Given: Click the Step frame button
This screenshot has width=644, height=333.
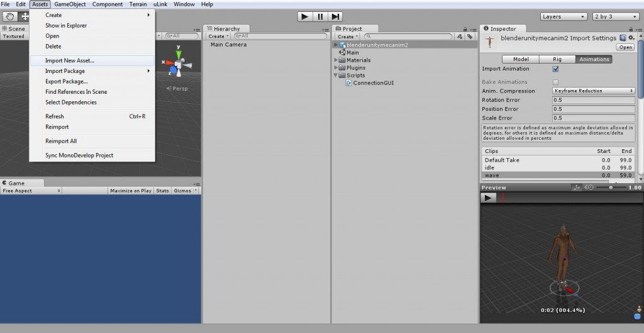Looking at the screenshot, I should 335,16.
